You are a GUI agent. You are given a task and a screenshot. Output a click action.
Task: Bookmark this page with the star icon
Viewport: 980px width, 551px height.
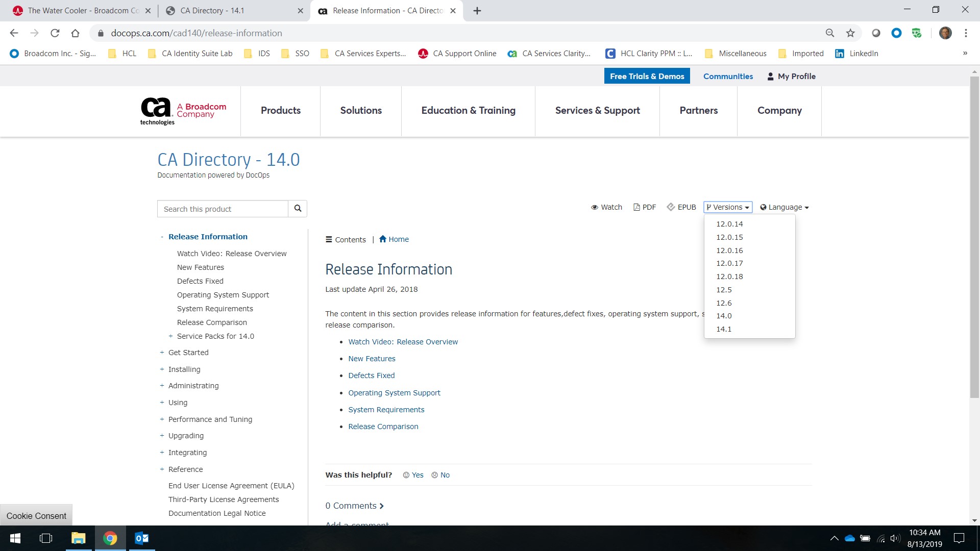pyautogui.click(x=850, y=33)
